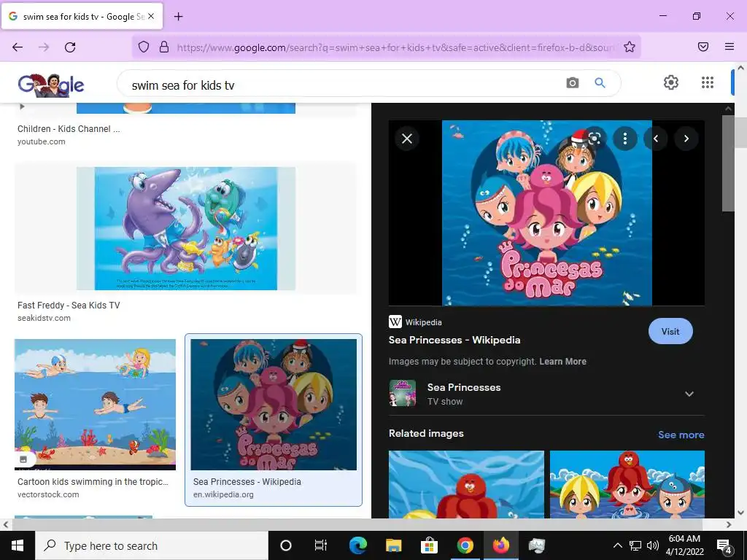Go back with the browser back arrow
This screenshot has width=747, height=560.
(18, 47)
